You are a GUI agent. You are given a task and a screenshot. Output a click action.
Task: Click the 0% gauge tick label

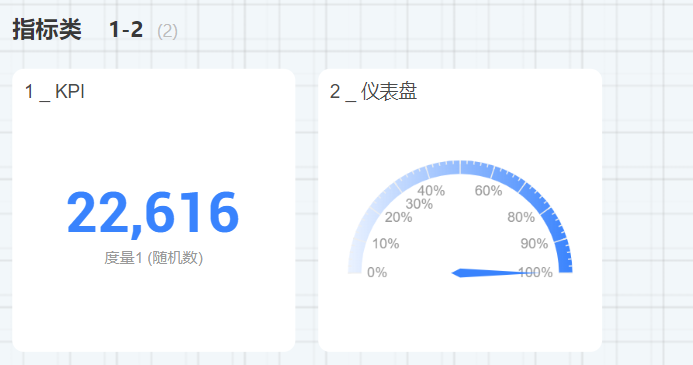pyautogui.click(x=377, y=272)
